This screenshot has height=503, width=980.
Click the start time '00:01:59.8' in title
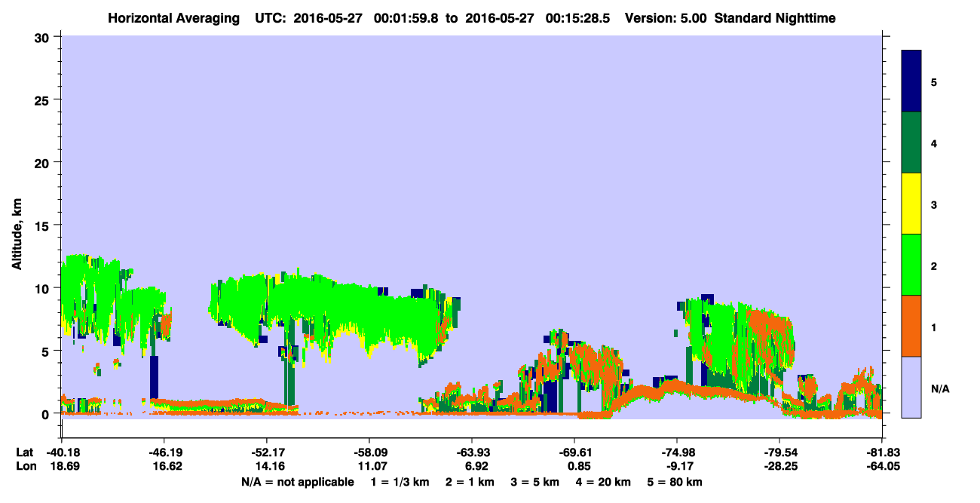point(407,17)
